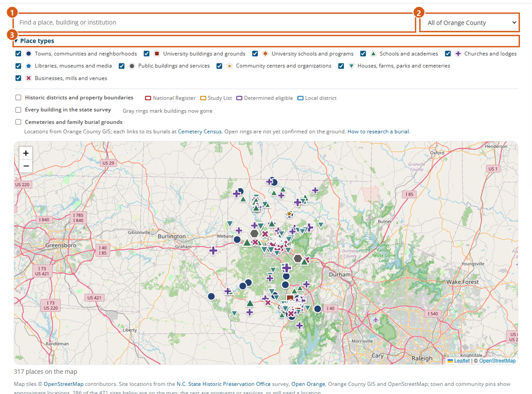This screenshot has width=532, height=394.
Task: Focus the Find a place search field
Action: pyautogui.click(x=214, y=23)
